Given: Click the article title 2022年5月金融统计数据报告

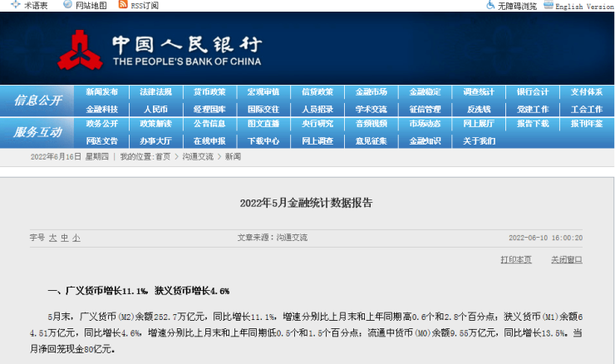Looking at the screenshot, I should coord(306,203).
